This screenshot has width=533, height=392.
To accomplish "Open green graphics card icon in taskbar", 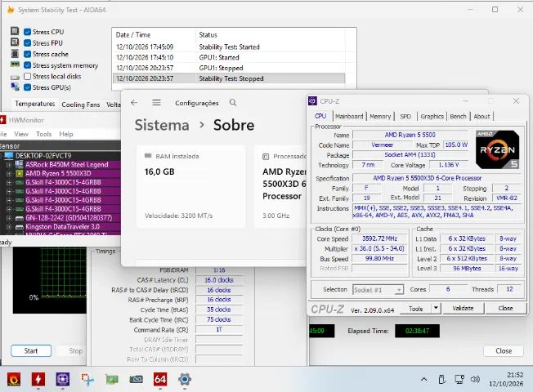I will [111, 379].
